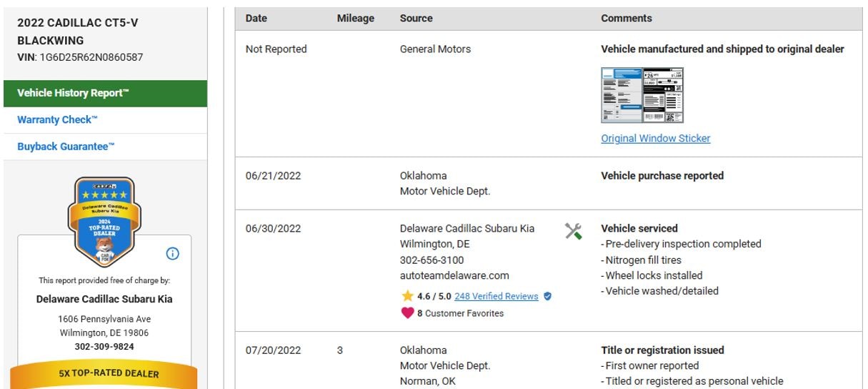868x389 pixels.
Task: Click the 5X Top-Rated Dealer banner
Action: 104,373
